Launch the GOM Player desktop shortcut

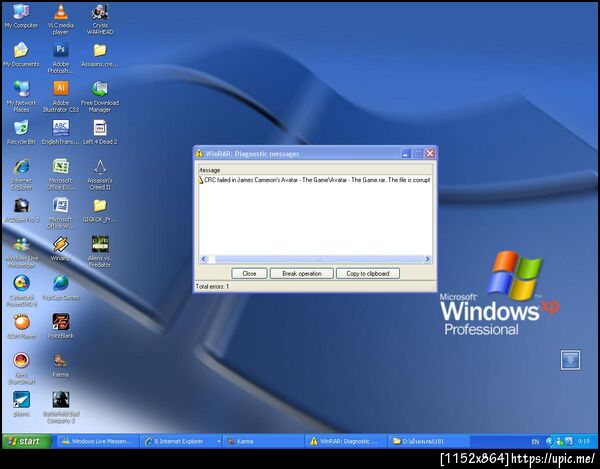21,327
